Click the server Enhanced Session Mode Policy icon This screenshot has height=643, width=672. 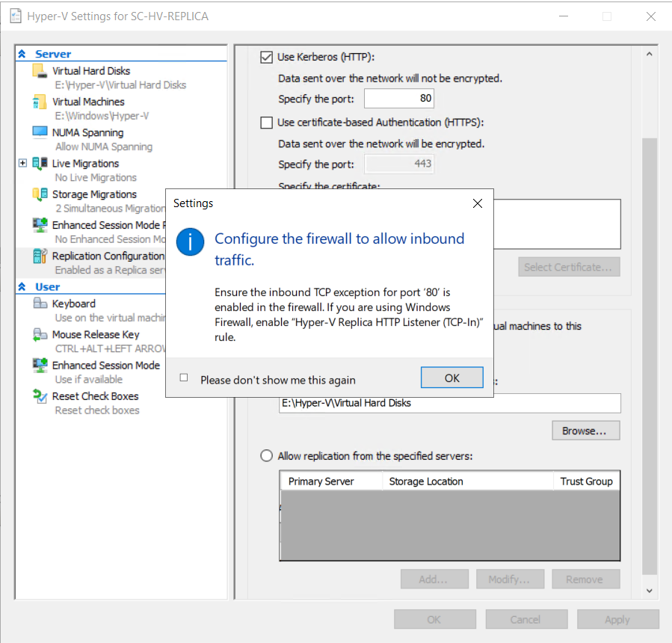click(40, 225)
